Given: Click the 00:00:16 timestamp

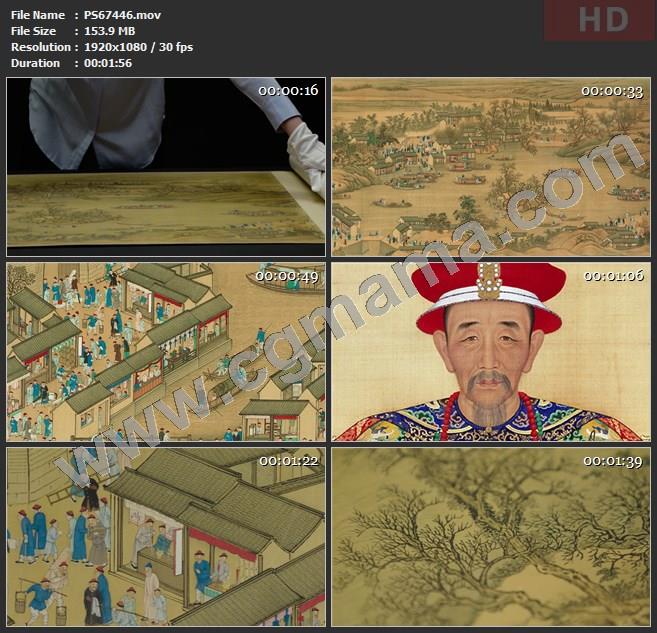Looking at the screenshot, I should (287, 91).
